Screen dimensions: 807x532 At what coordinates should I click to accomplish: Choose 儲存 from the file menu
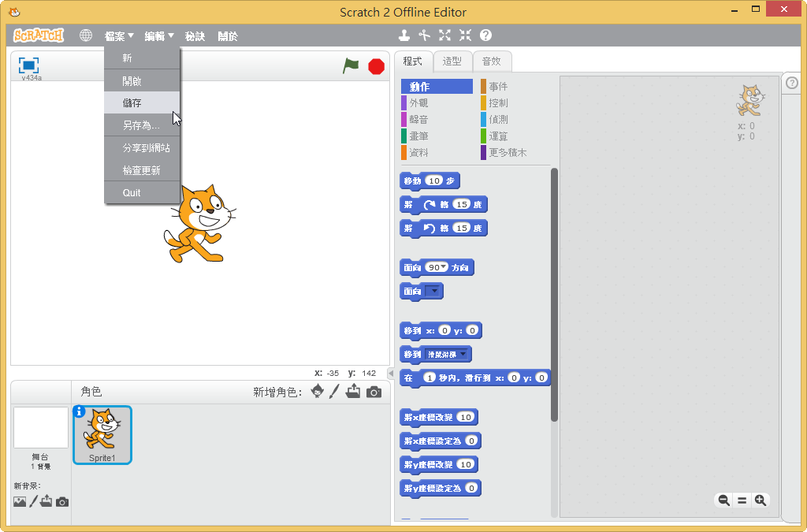pyautogui.click(x=142, y=103)
